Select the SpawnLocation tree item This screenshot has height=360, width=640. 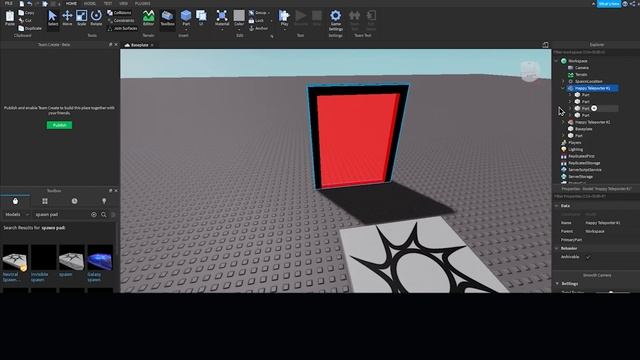tap(588, 81)
